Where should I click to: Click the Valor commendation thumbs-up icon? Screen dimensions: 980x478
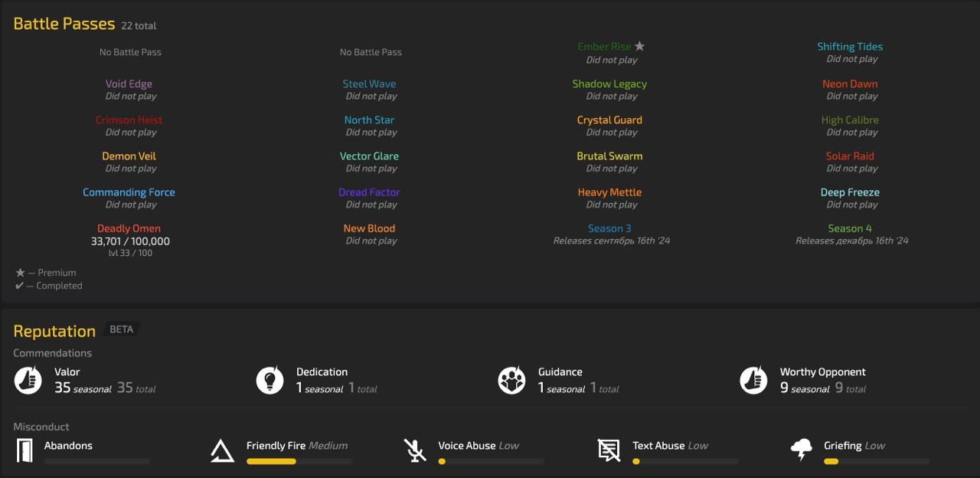28,380
